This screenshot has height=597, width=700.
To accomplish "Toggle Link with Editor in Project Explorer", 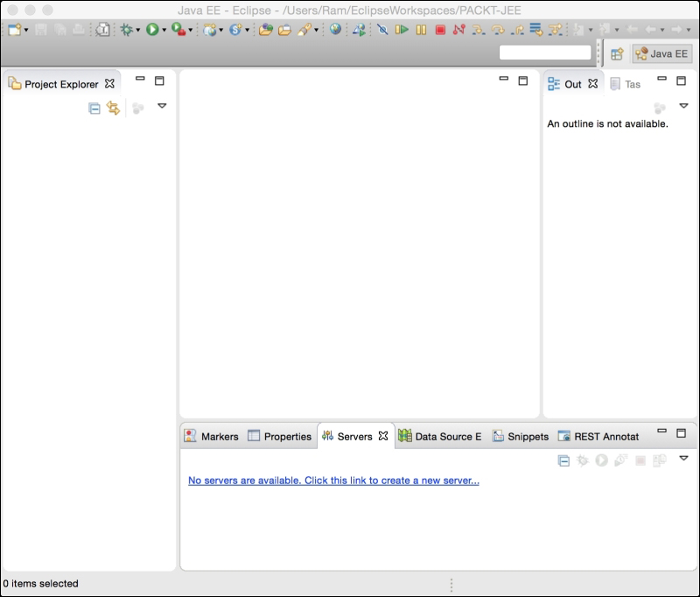I will click(114, 108).
